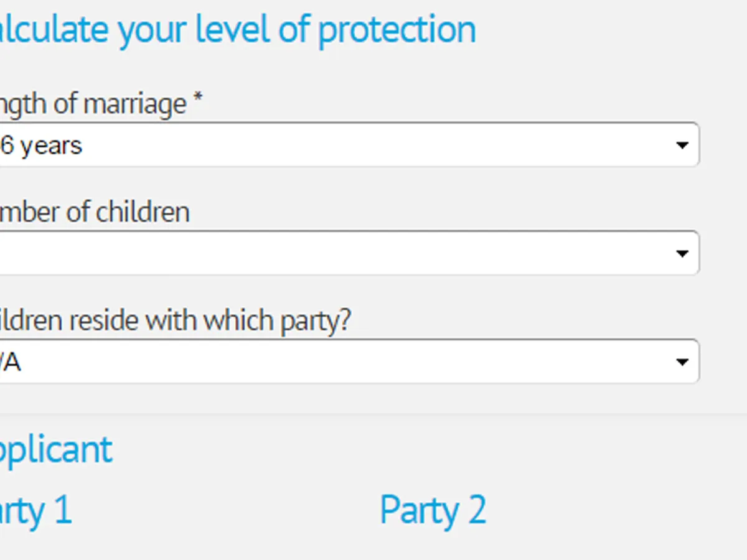Click the 'Calculate your level of protection' heading
747x560 pixels.
(x=237, y=29)
